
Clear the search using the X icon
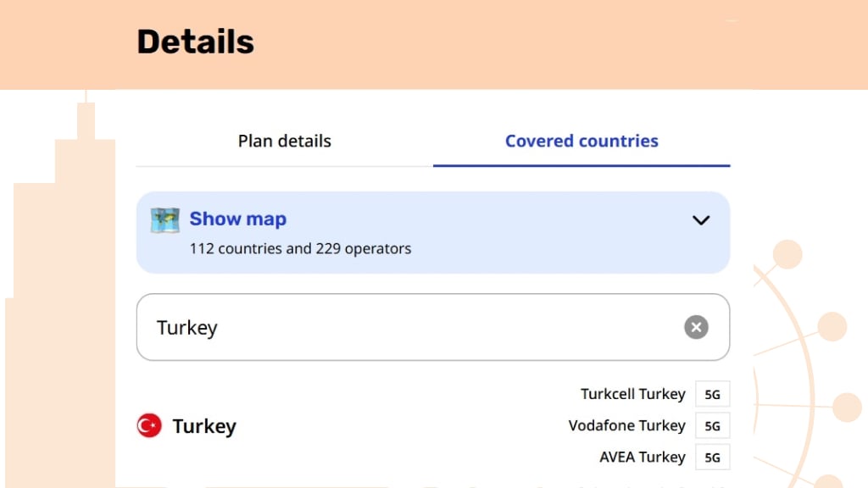pos(696,327)
